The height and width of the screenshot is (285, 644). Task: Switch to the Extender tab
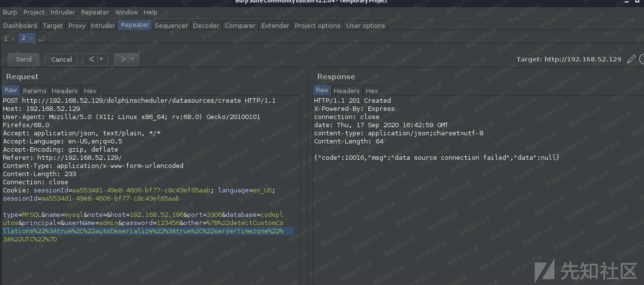275,25
